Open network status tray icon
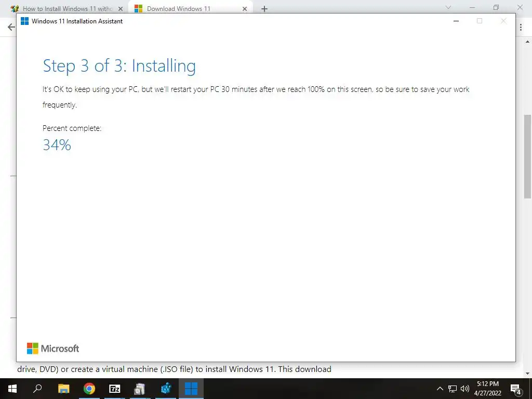 click(453, 389)
